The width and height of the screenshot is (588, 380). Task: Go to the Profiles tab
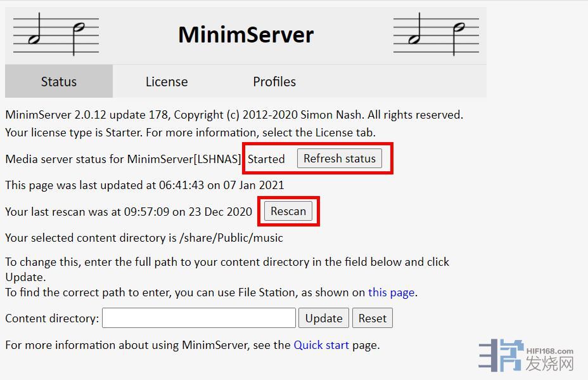coord(274,82)
